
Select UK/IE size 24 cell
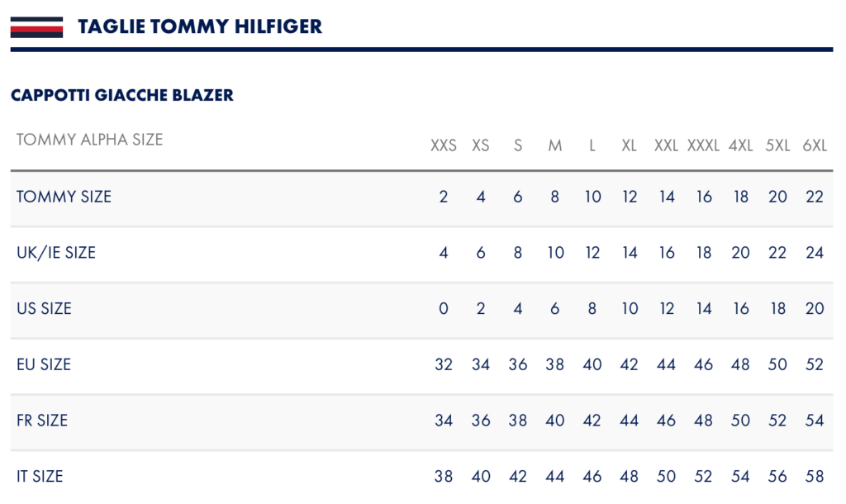click(815, 253)
